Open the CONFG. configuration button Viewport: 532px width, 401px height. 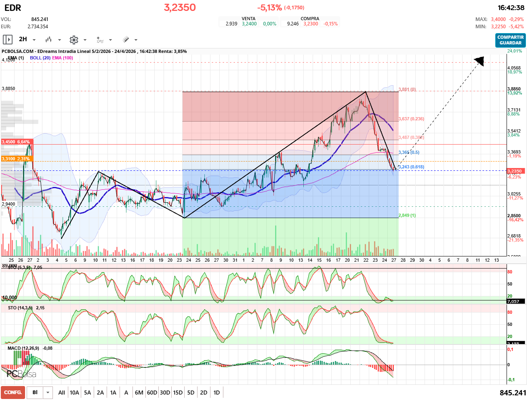tap(13, 393)
